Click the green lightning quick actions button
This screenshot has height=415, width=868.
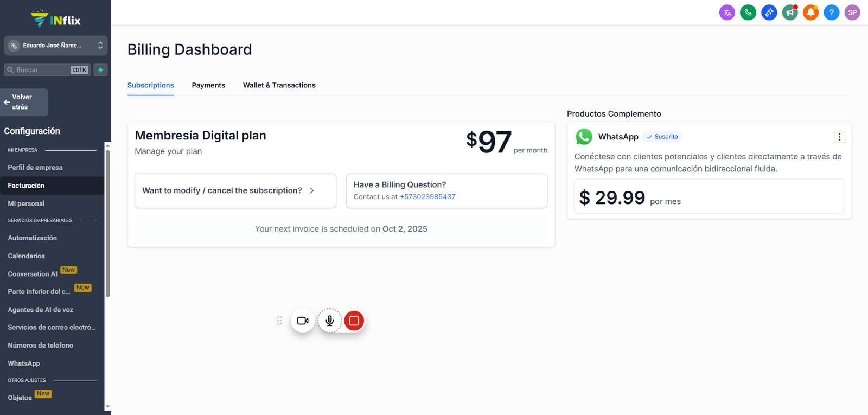coord(100,70)
